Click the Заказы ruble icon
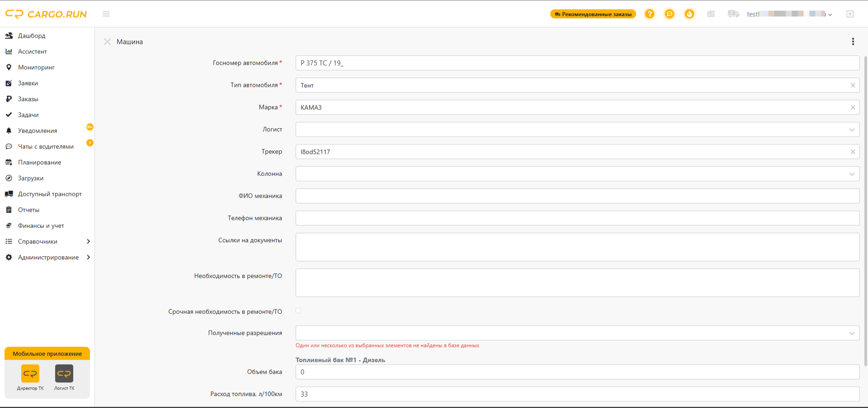The height and width of the screenshot is (408, 868). tap(9, 99)
